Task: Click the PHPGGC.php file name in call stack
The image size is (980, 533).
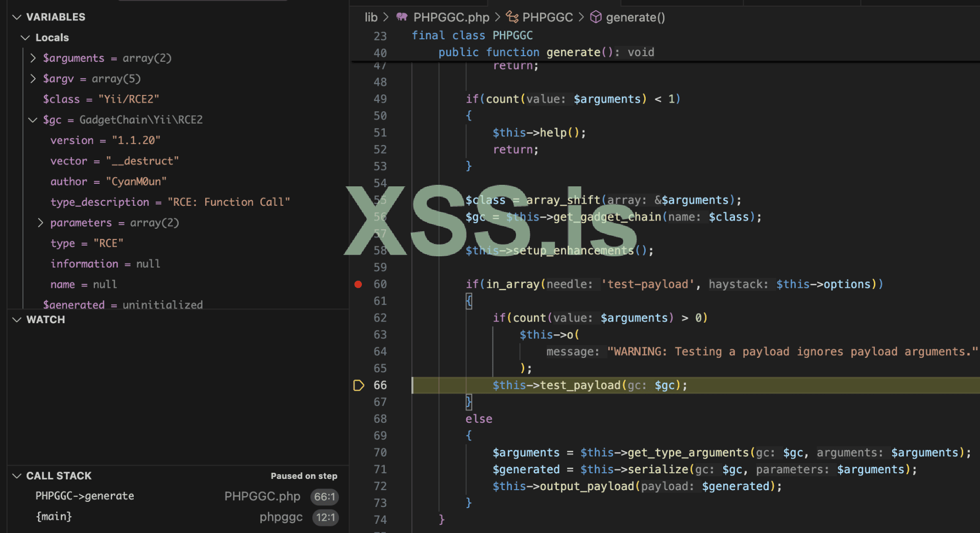Action: pyautogui.click(x=262, y=496)
